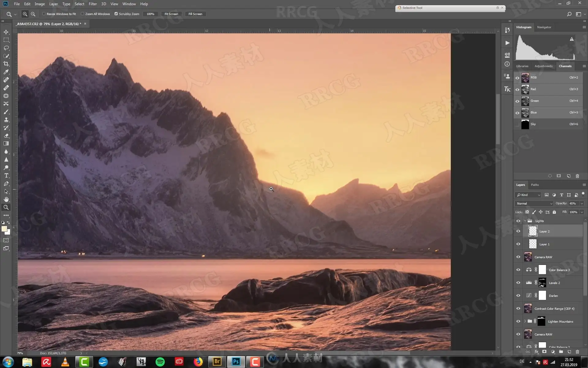Image resolution: width=588 pixels, height=368 pixels.
Task: Collapse the Lights group
Action: (x=525, y=221)
